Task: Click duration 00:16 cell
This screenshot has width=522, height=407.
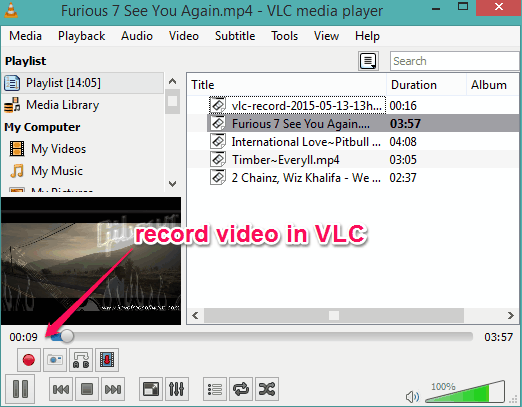Action: [403, 106]
